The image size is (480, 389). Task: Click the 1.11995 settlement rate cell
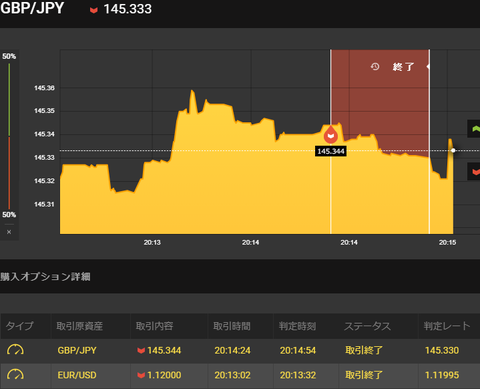(x=442, y=375)
